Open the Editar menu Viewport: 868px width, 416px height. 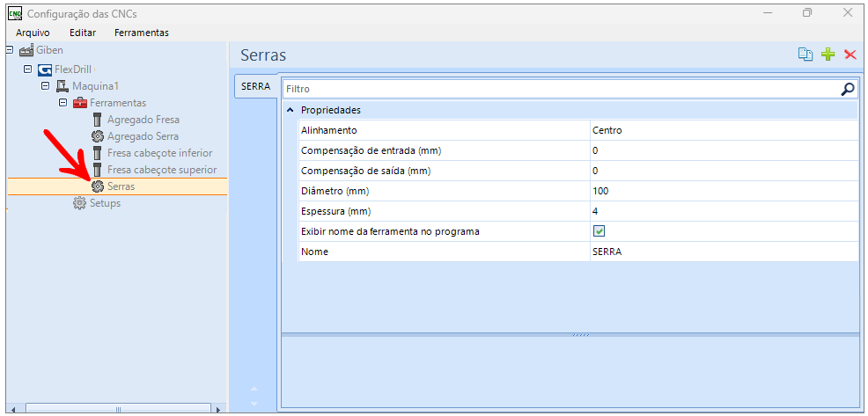click(x=83, y=33)
